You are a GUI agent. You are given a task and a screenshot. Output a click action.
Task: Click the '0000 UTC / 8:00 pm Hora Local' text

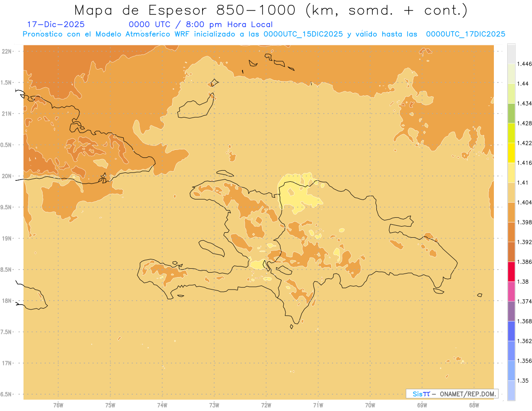click(201, 24)
